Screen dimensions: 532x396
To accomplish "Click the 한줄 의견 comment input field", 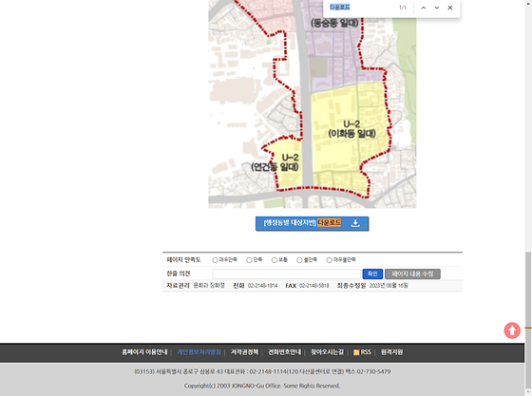I will click(x=286, y=273).
